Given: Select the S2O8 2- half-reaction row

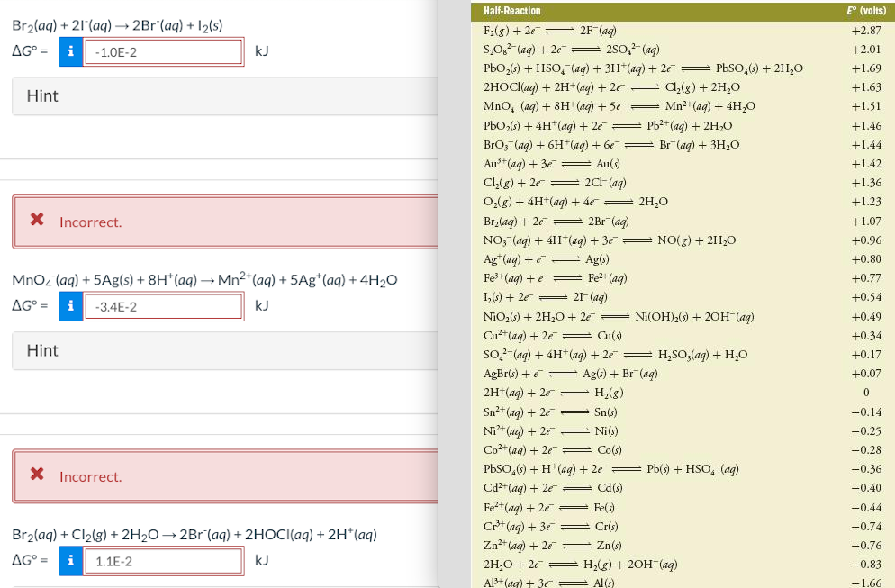Looking at the screenshot, I should point(683,50).
